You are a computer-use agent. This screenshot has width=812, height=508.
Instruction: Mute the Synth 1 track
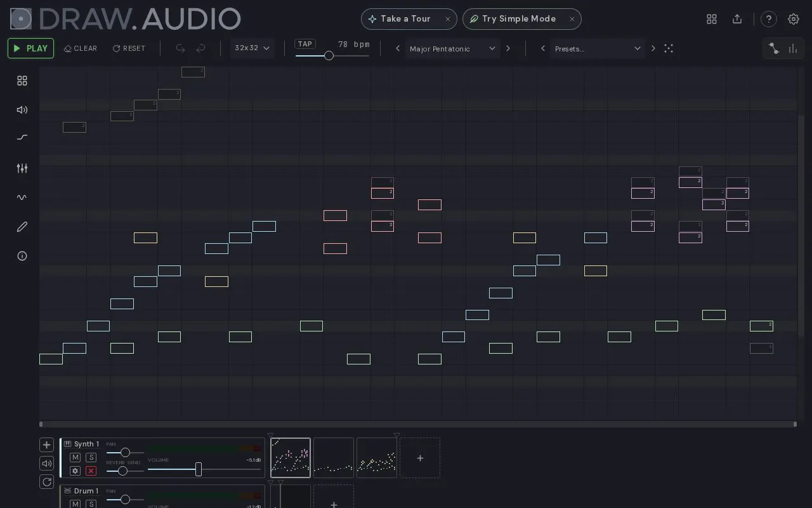point(75,458)
